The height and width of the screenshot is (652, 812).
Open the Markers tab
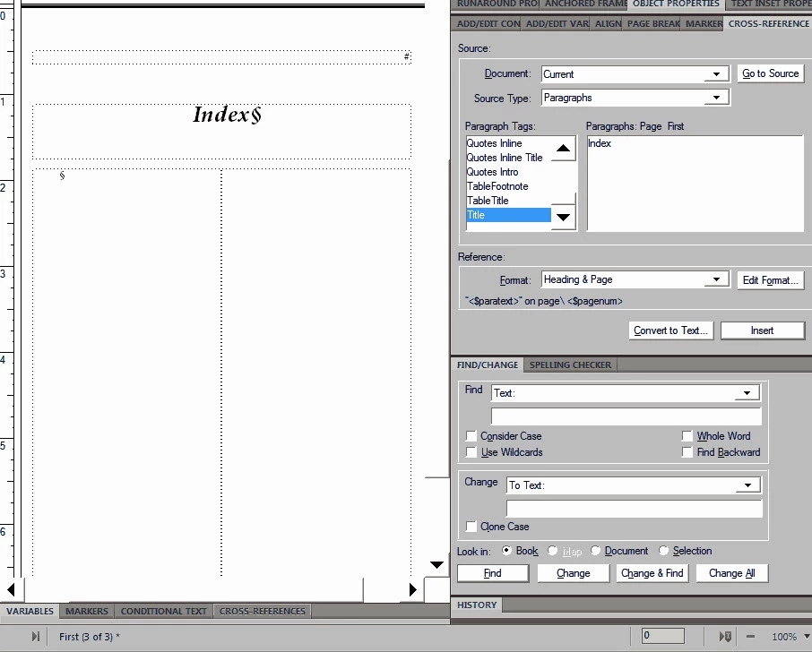tap(86, 611)
